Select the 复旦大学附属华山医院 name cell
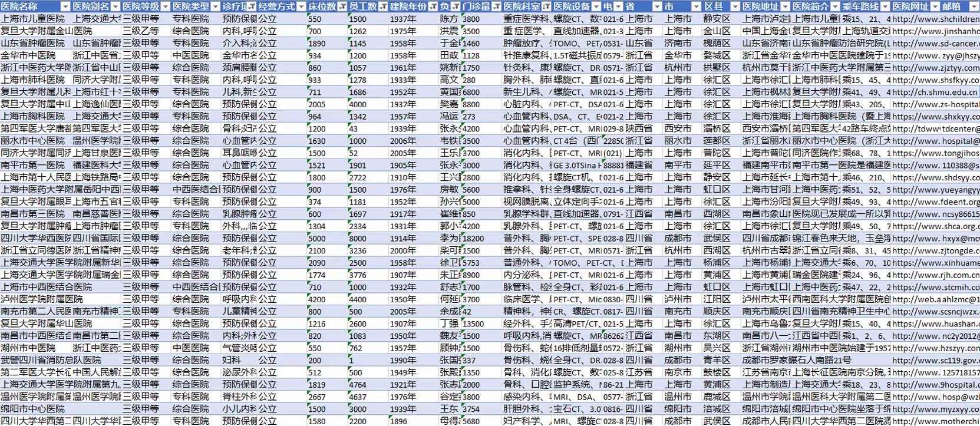This screenshot has height=426, width=980. pos(36,323)
